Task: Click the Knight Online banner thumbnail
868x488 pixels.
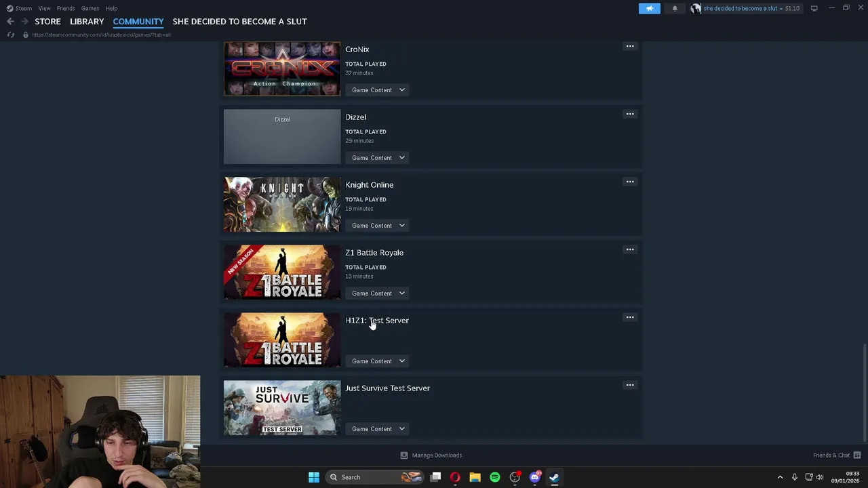Action: pyautogui.click(x=282, y=205)
